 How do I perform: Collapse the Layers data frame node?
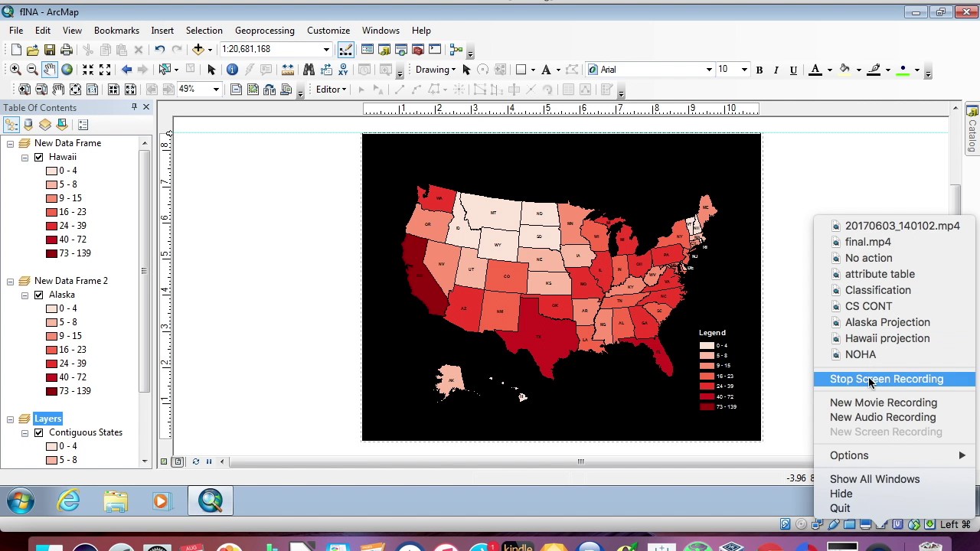tap(11, 419)
